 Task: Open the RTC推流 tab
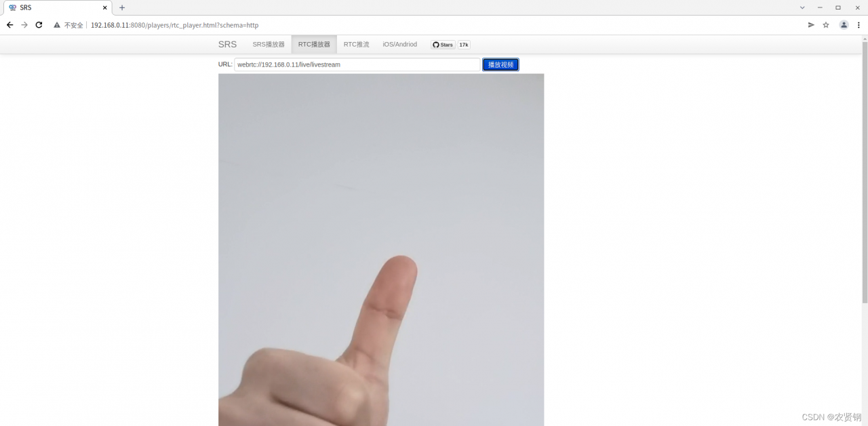pyautogui.click(x=356, y=45)
